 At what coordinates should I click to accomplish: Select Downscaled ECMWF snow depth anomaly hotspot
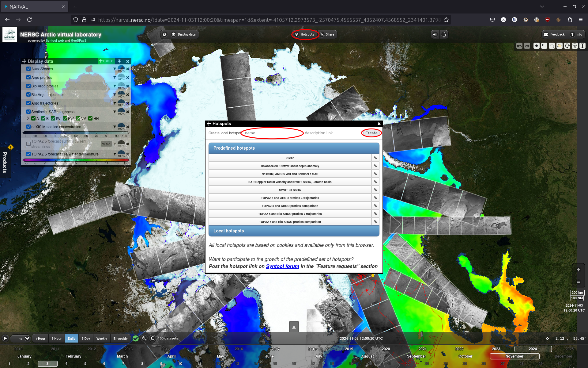pos(290,166)
